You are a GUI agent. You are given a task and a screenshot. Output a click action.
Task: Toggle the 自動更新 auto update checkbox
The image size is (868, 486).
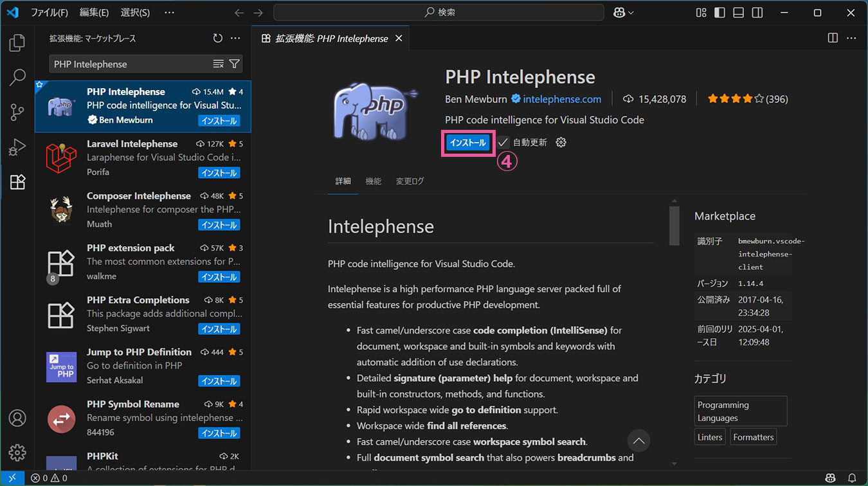point(503,142)
